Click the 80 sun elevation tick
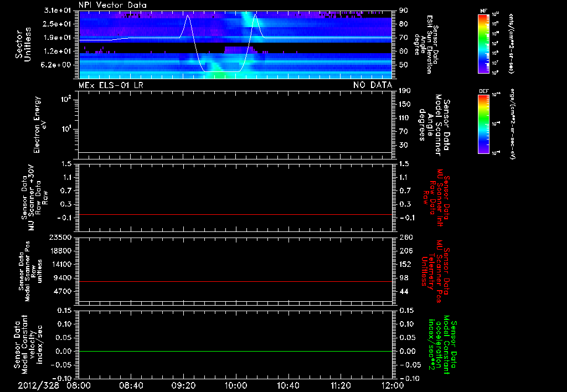This screenshot has width=567, height=392. click(404, 24)
